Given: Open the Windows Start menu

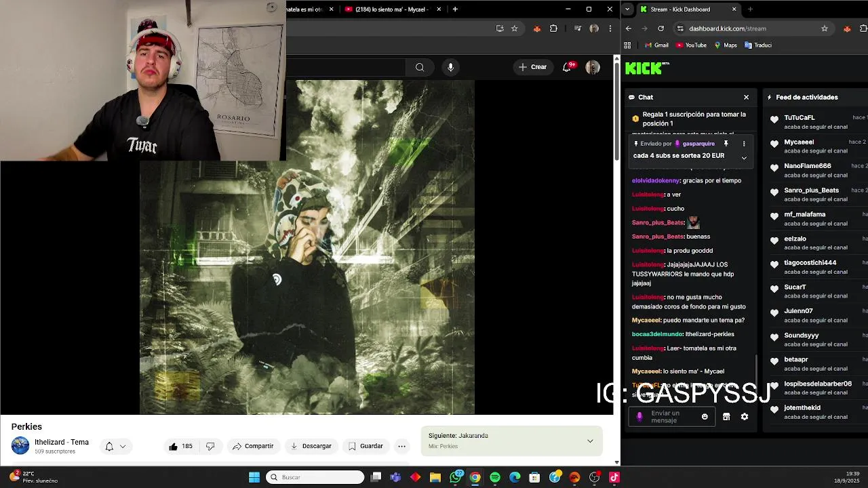Looking at the screenshot, I should pyautogui.click(x=254, y=477).
